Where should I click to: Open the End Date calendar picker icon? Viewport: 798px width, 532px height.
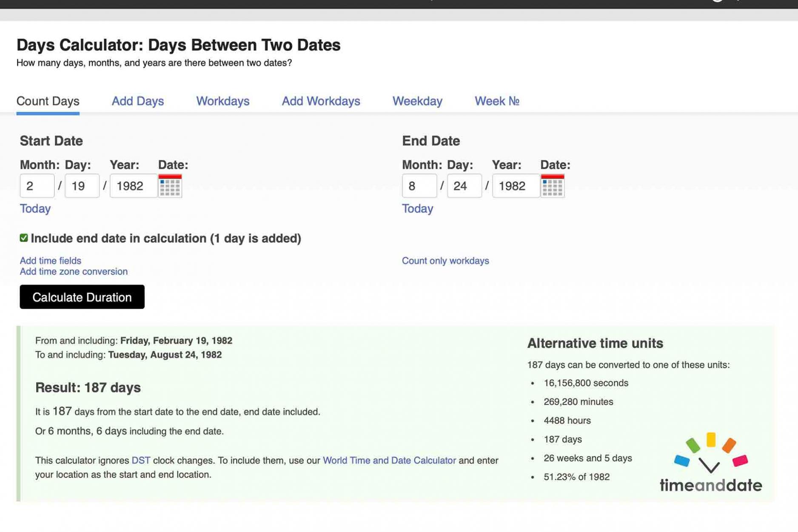pyautogui.click(x=552, y=186)
